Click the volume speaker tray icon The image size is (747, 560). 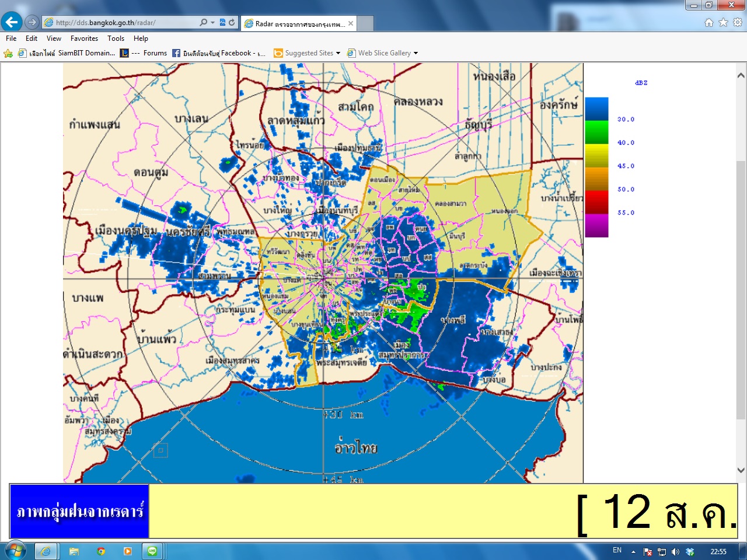[x=675, y=552]
